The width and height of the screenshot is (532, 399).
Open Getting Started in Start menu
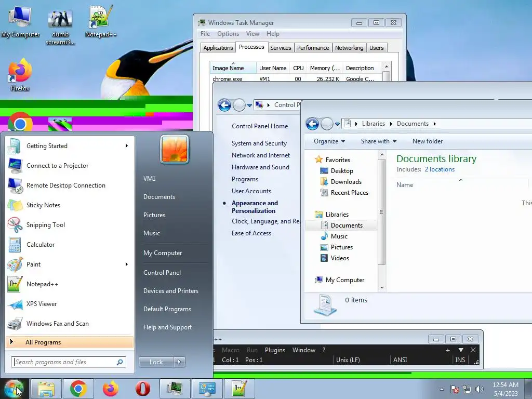pos(70,146)
